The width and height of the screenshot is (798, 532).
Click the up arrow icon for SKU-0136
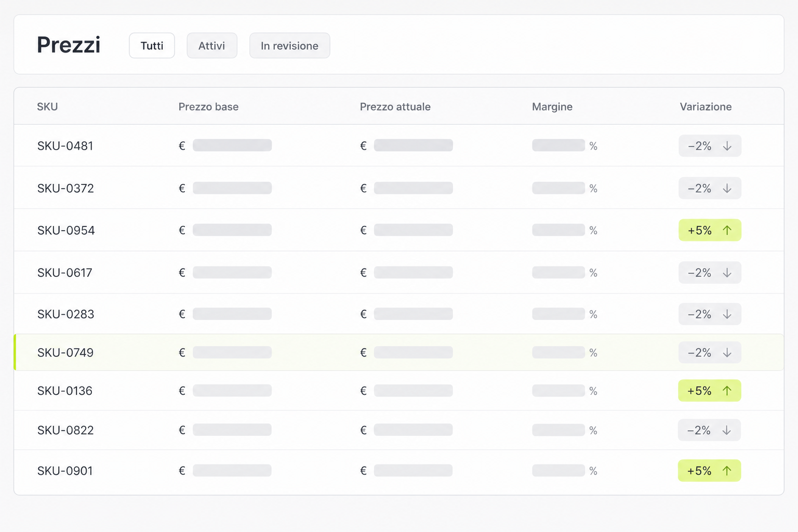click(x=727, y=391)
